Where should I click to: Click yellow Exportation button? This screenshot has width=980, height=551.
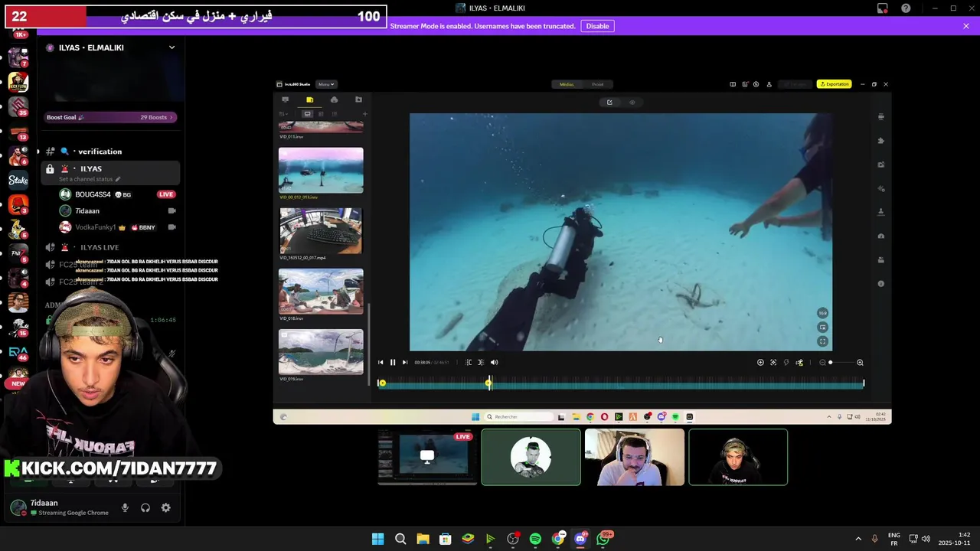[834, 84]
